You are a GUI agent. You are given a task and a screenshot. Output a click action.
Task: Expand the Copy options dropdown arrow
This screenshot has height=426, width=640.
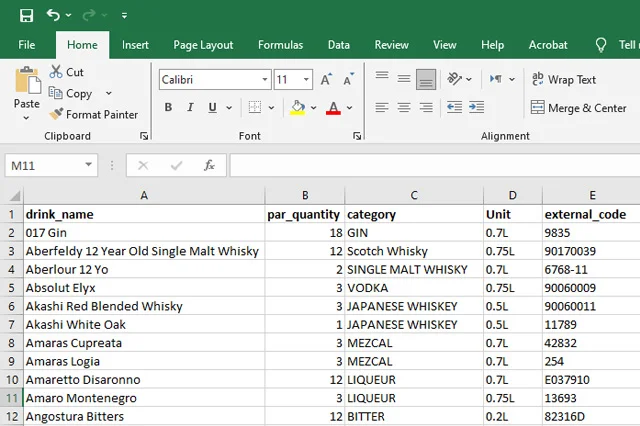109,93
